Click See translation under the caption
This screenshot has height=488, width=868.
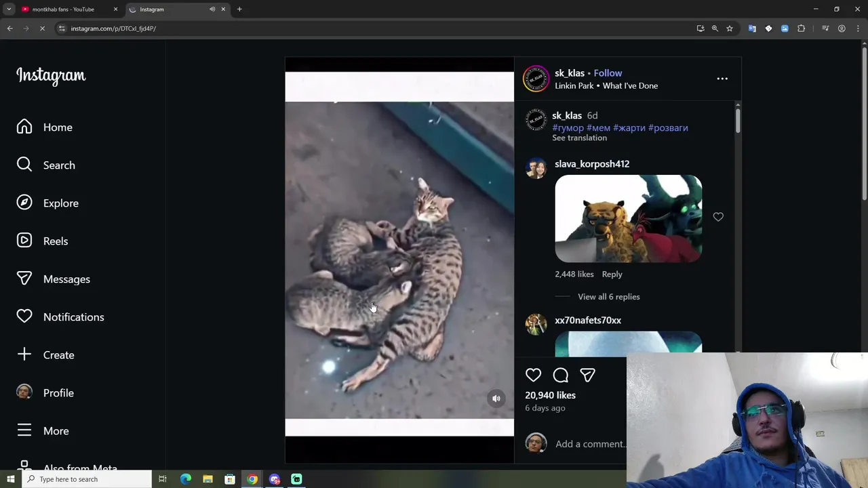pos(579,138)
